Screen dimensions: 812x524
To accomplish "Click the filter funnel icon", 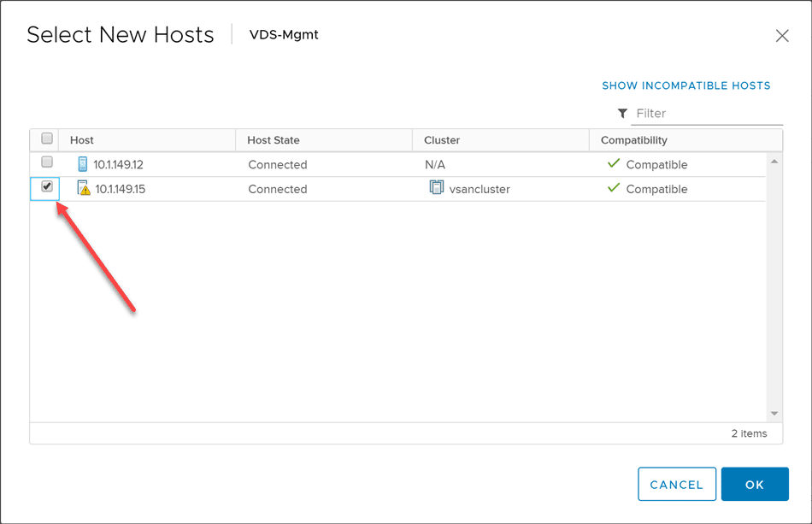I will [622, 114].
